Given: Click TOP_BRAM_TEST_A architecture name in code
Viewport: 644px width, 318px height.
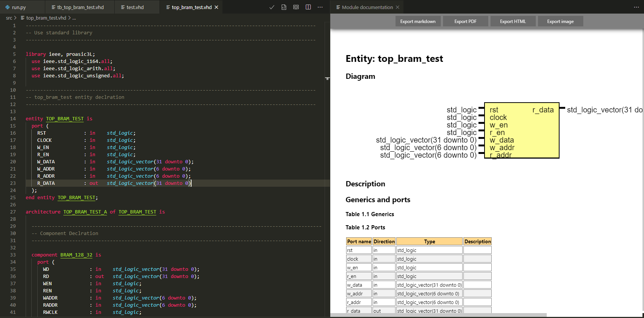Looking at the screenshot, I should (85, 212).
